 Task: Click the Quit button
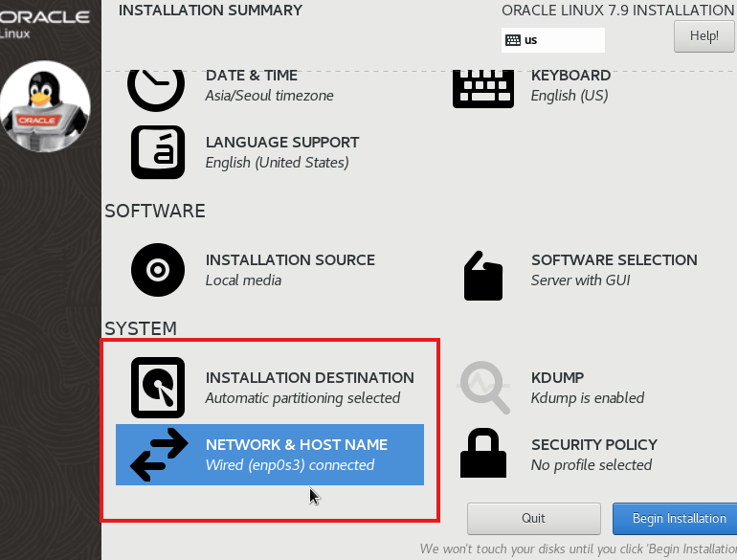(533, 518)
